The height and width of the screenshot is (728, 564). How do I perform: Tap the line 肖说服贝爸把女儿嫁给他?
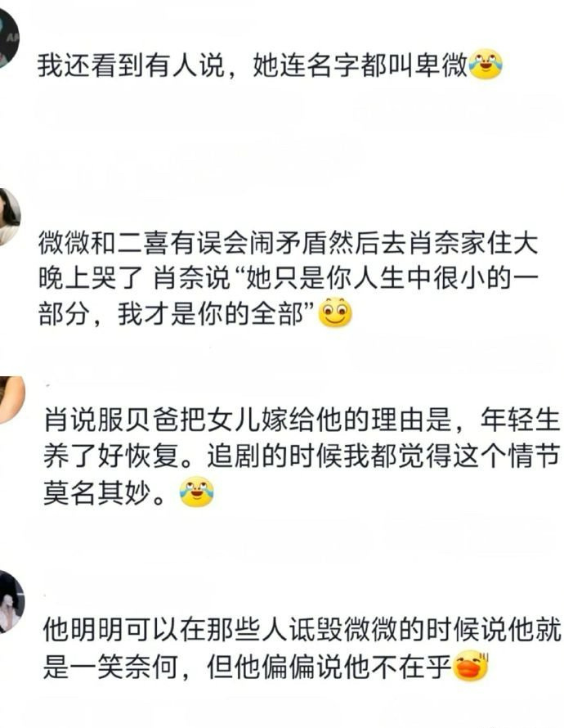click(x=302, y=420)
